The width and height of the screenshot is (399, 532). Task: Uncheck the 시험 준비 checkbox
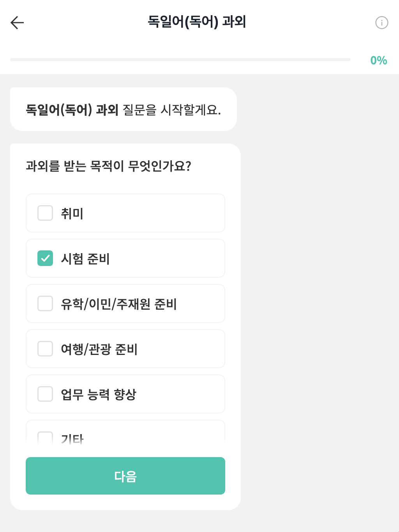tap(45, 258)
